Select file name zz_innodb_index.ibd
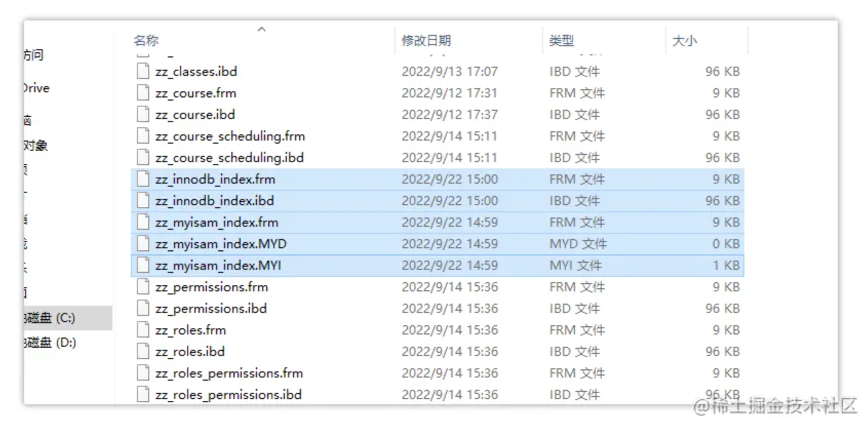The height and width of the screenshot is (430, 868). (x=215, y=201)
